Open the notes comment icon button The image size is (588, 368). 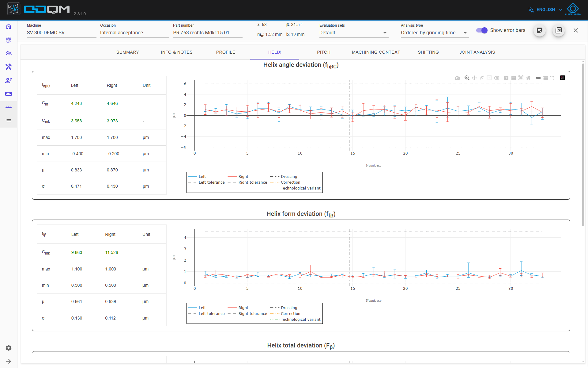click(x=540, y=30)
